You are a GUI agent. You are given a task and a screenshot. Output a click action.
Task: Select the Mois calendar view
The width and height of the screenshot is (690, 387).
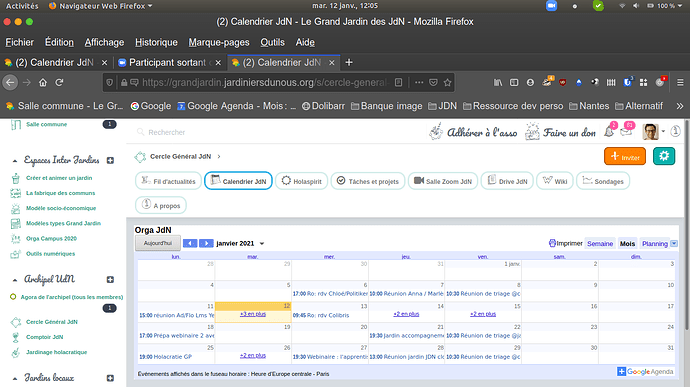click(627, 243)
